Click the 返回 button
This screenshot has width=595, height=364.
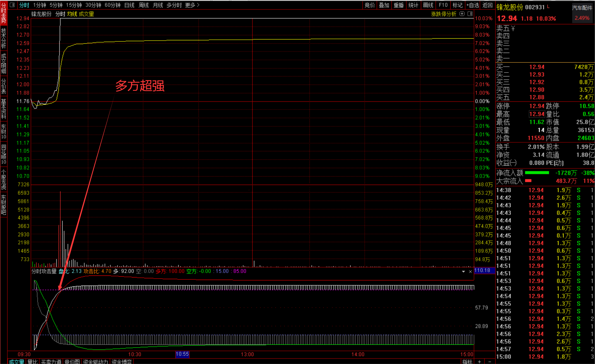pyautogui.click(x=487, y=5)
